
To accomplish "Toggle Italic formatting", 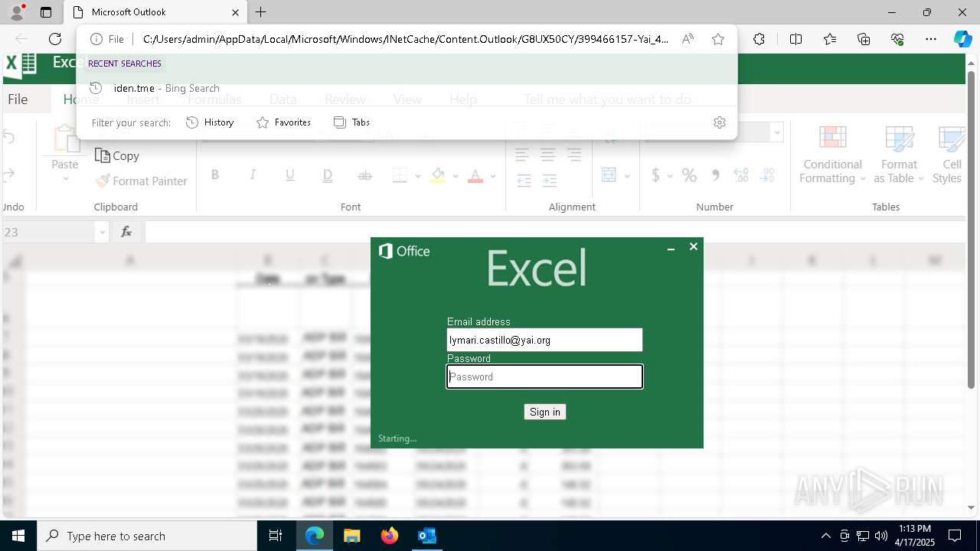I will tap(253, 175).
